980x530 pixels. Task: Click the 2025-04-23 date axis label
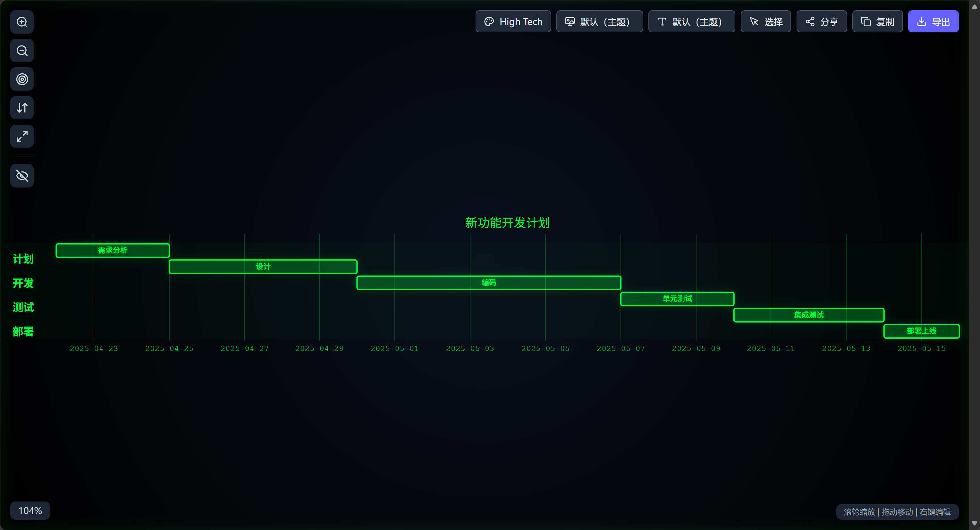click(94, 348)
